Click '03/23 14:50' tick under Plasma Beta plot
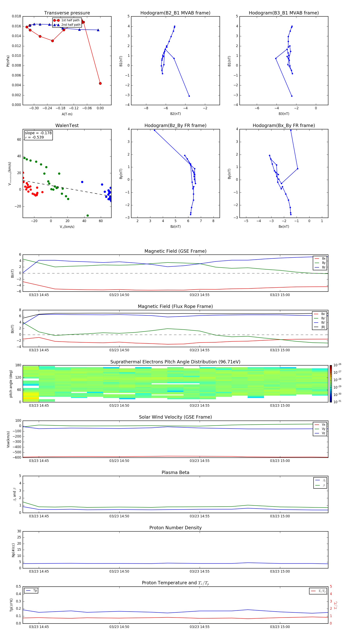The image size is (351, 644). click(x=119, y=516)
